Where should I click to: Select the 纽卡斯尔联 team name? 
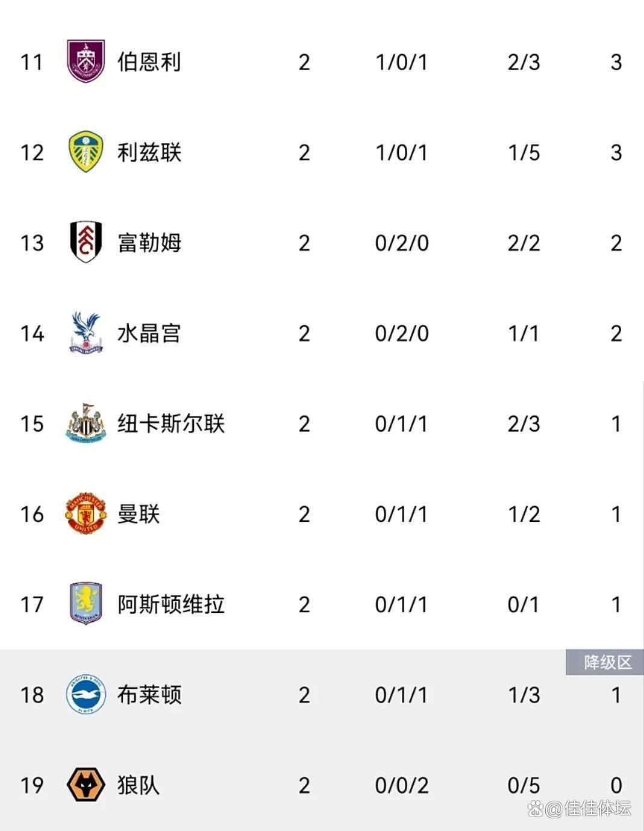(x=171, y=424)
